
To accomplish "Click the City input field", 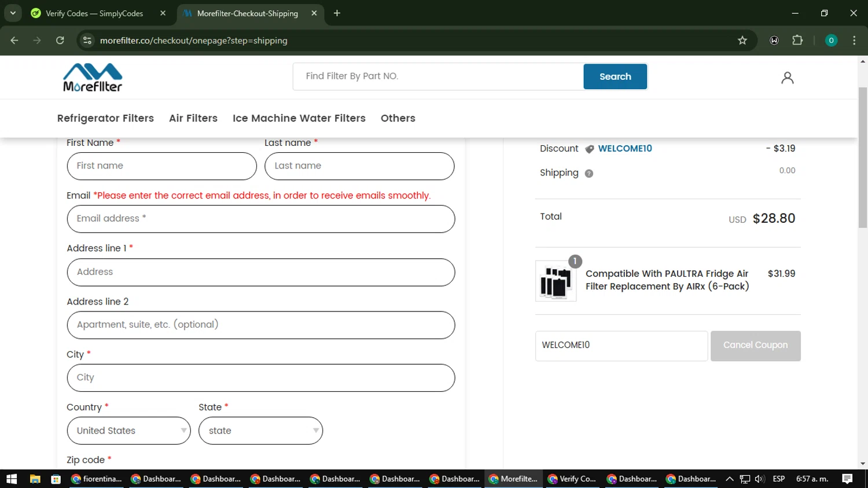I will click(261, 377).
